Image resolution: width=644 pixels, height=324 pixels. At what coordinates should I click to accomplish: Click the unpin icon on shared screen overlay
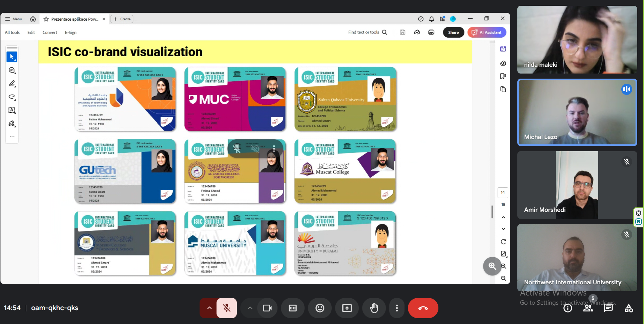click(237, 148)
